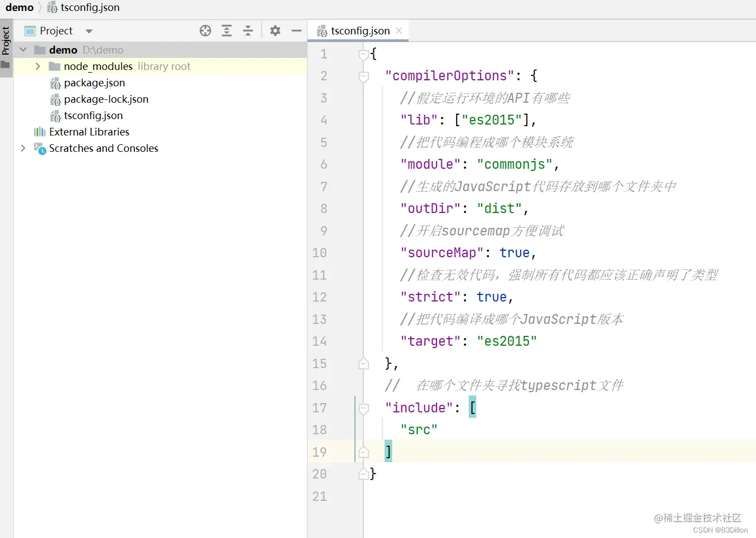Image resolution: width=756 pixels, height=538 pixels.
Task: Click the tsconfig.json tree file icon
Action: (x=56, y=116)
